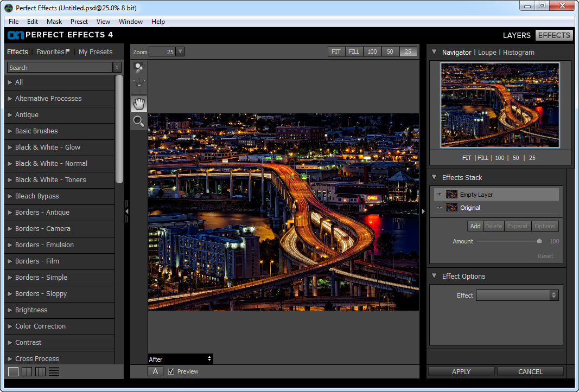Open the Preset menu
This screenshot has height=392, width=579.
[x=79, y=21]
